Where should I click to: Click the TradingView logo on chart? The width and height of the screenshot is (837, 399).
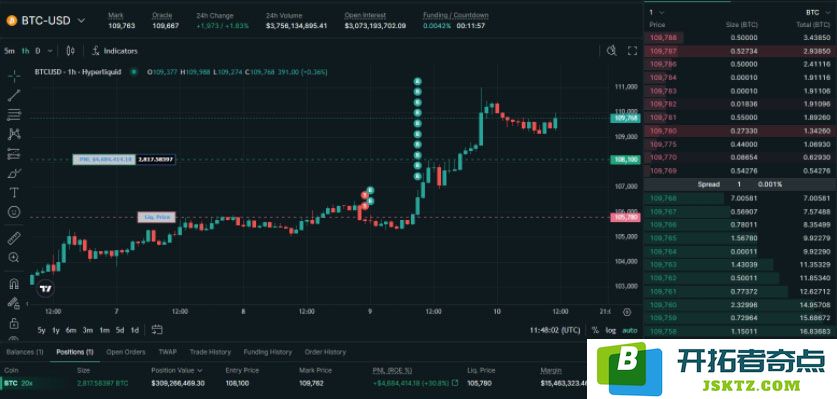coord(46,288)
